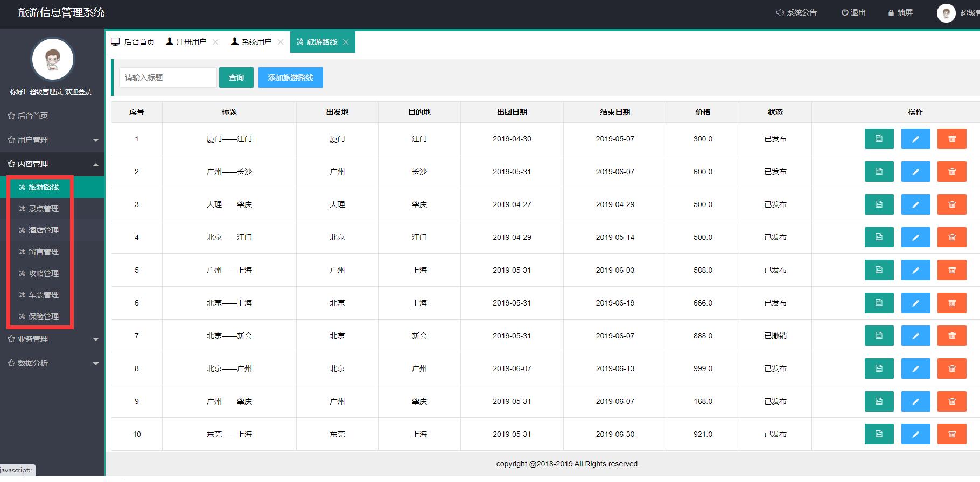
Task: Edit the 大理——肇庆 route
Action: click(915, 204)
